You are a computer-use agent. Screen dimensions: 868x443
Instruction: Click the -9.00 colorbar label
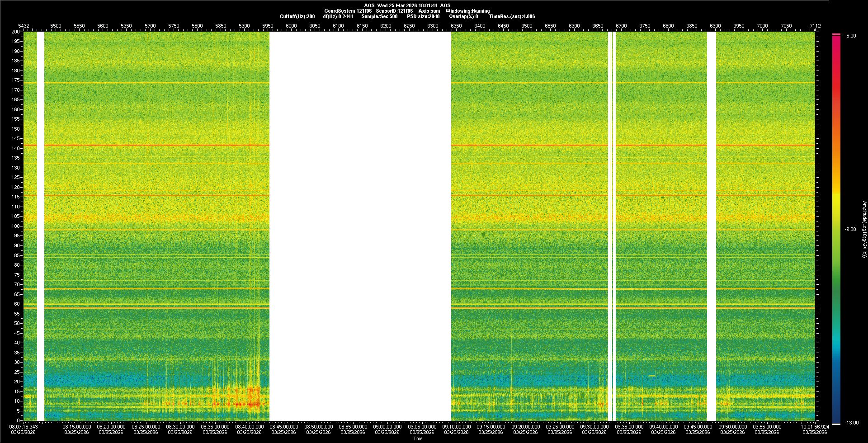coord(850,230)
